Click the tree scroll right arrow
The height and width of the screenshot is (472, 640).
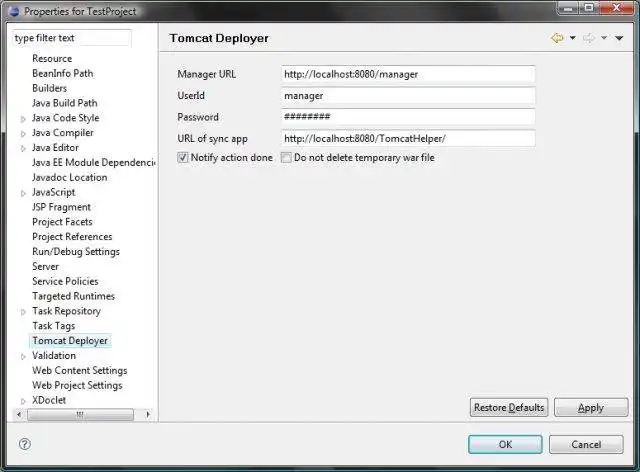click(x=148, y=414)
